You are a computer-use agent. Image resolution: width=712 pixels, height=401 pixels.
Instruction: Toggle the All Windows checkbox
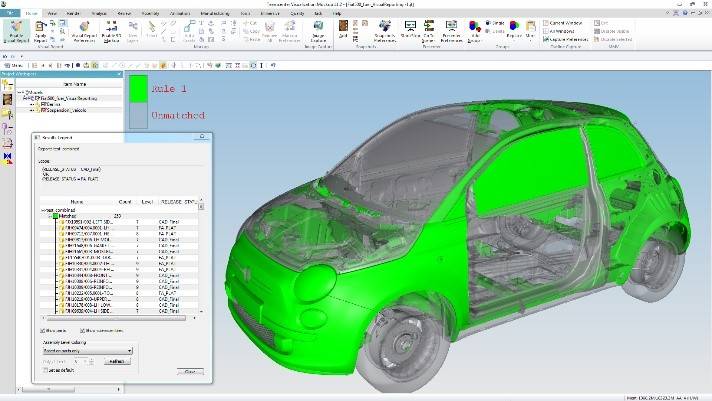[x=546, y=31]
